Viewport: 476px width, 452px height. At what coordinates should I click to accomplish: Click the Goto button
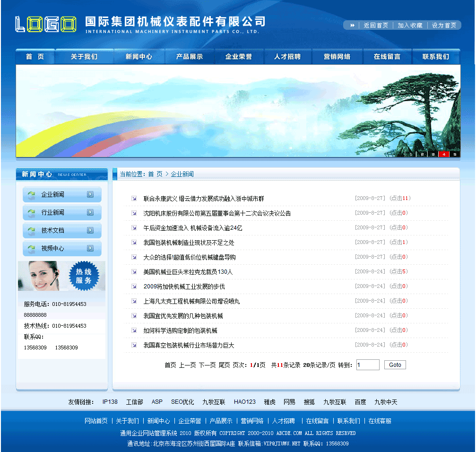pos(395,365)
